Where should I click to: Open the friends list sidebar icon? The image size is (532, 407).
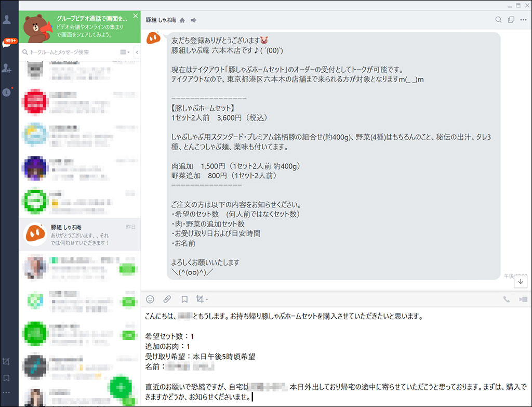click(6, 20)
